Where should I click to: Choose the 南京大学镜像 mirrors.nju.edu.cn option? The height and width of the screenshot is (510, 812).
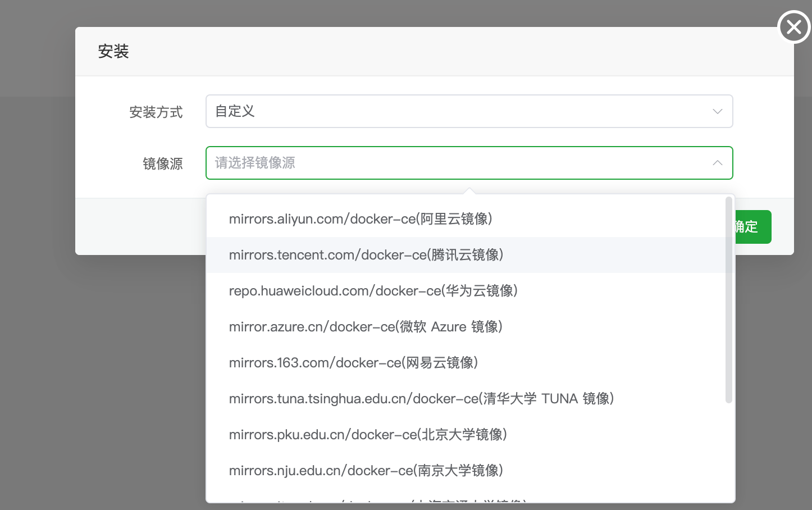pyautogui.click(x=366, y=471)
